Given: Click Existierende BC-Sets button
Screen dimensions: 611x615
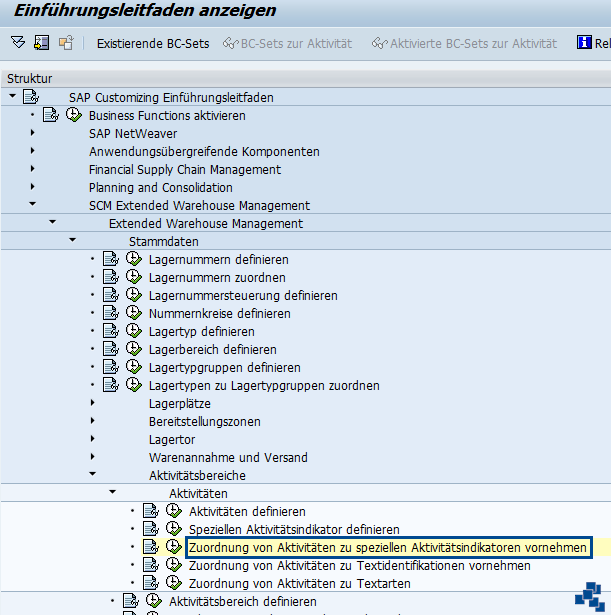Looking at the screenshot, I should 152,43.
